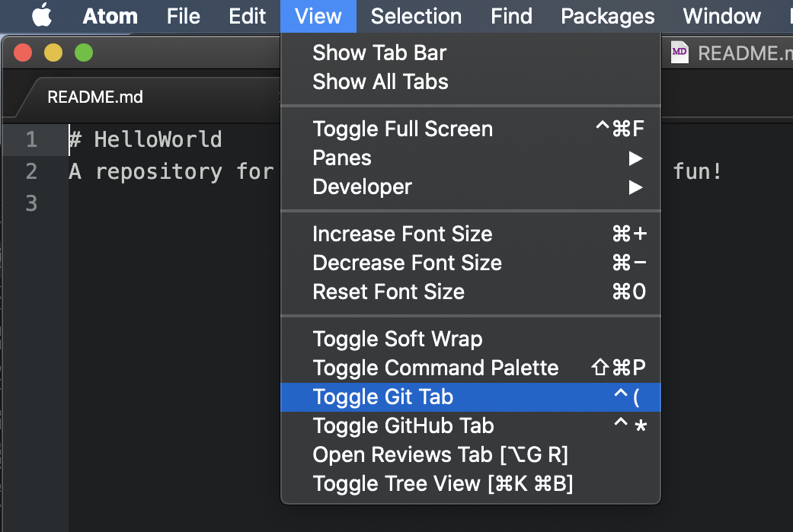Toggle Soft Wrap in View menu

(x=397, y=339)
